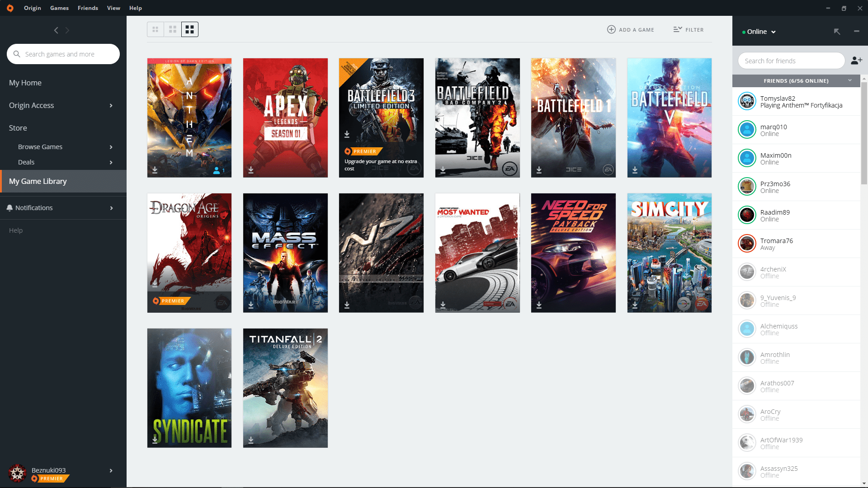Click Beznuki093 profile avatar
This screenshot has height=488, width=868.
click(17, 473)
